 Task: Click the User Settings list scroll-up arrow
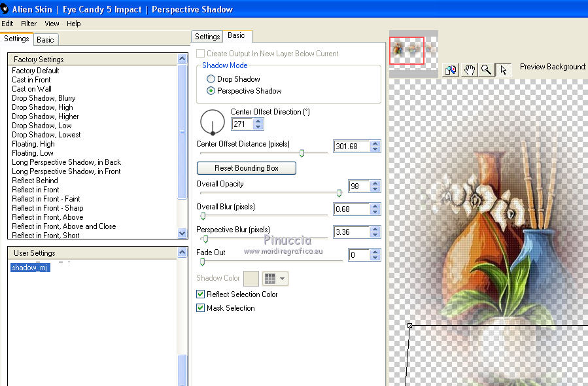point(182,252)
